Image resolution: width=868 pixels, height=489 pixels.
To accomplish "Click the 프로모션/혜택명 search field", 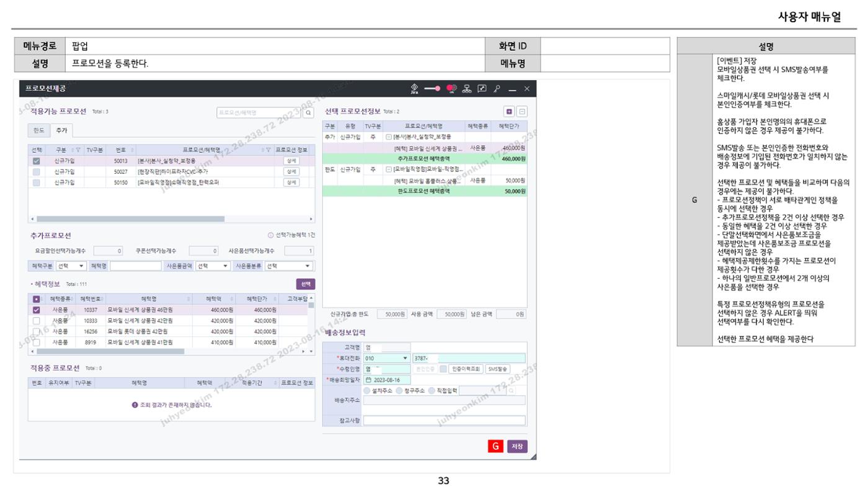I will [259, 113].
